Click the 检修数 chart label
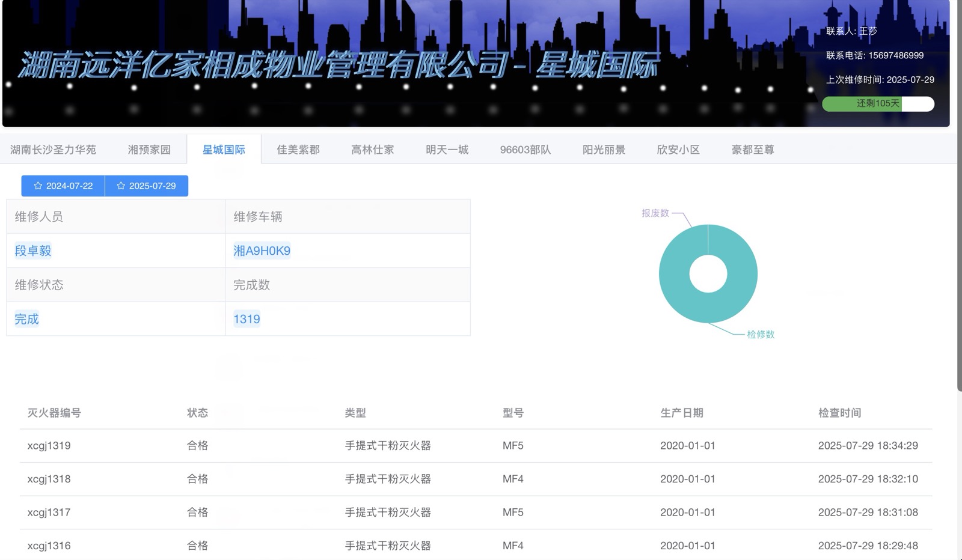962x560 pixels. tap(761, 334)
